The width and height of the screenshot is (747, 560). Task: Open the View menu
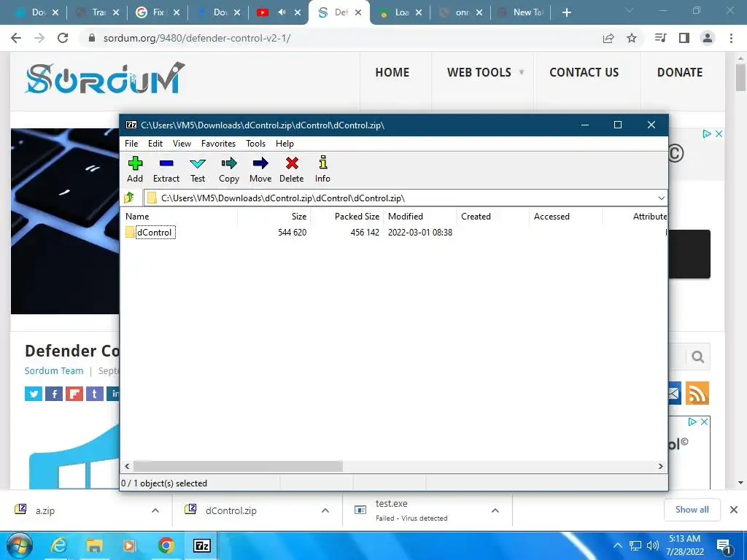182,144
